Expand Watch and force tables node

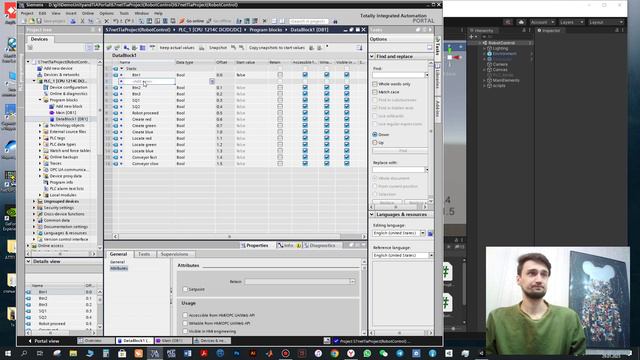coord(40,151)
